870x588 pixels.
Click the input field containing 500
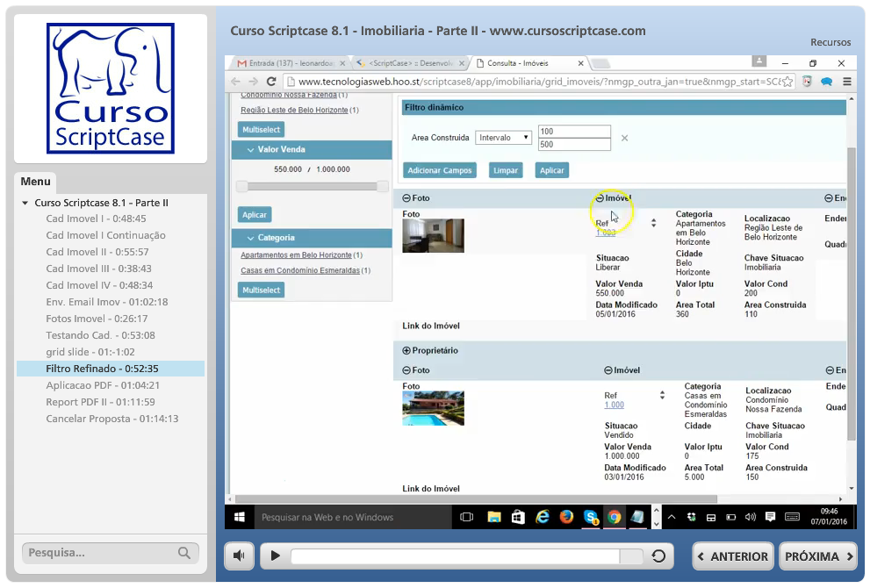(574, 144)
